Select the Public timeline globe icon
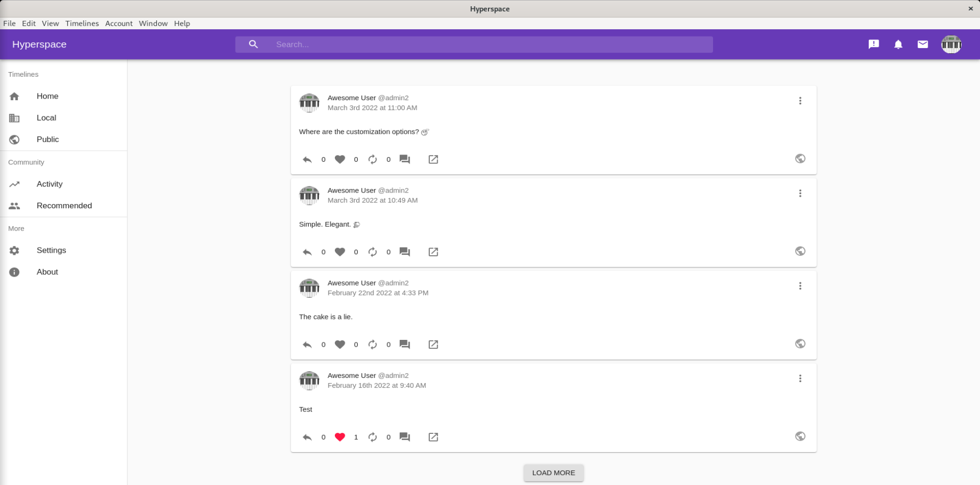 click(14, 139)
